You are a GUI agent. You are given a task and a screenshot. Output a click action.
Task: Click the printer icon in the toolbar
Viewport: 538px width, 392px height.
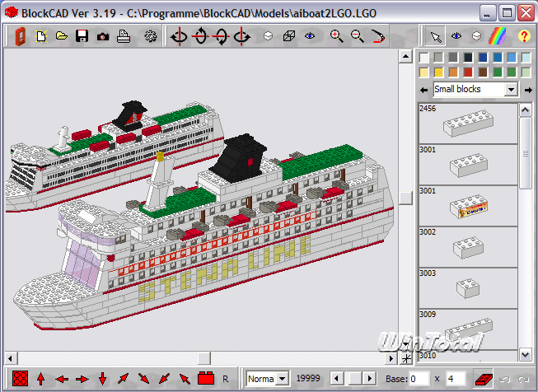click(x=123, y=36)
